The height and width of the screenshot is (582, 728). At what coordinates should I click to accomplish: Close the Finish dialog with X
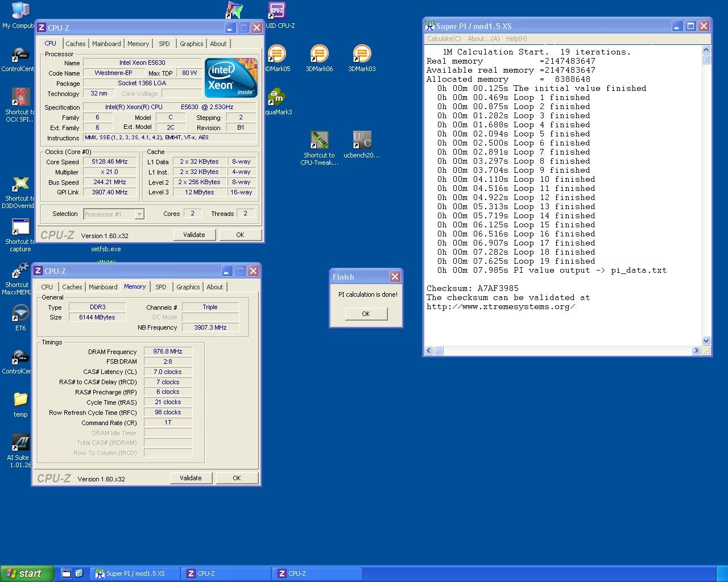(395, 276)
